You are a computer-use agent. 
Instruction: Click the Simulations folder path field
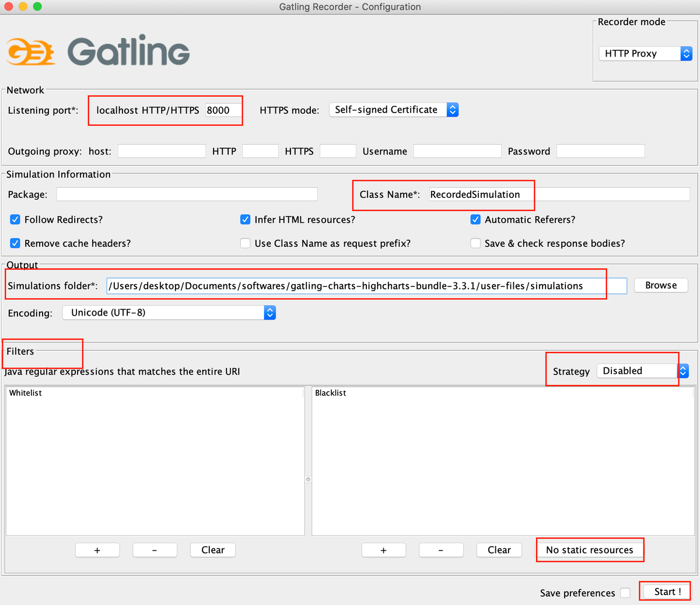367,286
